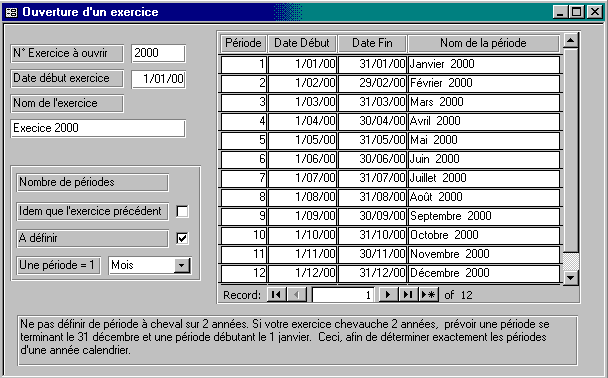Select the 'Janvier 2000' period name cell

(484, 64)
